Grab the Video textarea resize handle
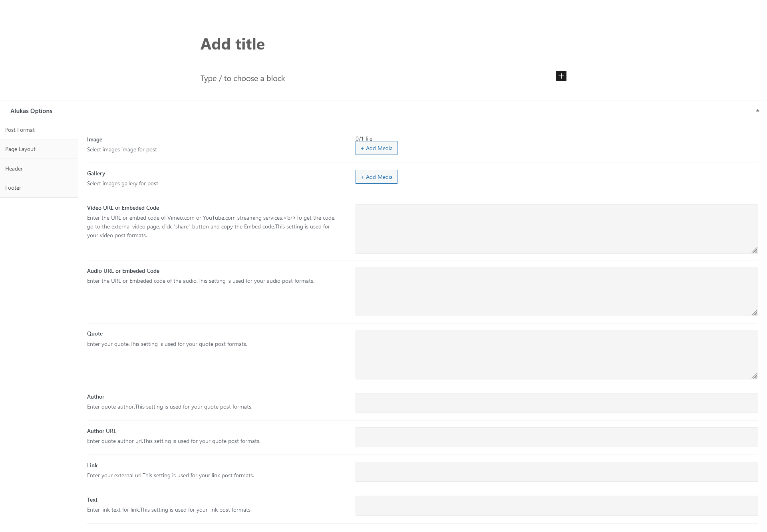 754,250
